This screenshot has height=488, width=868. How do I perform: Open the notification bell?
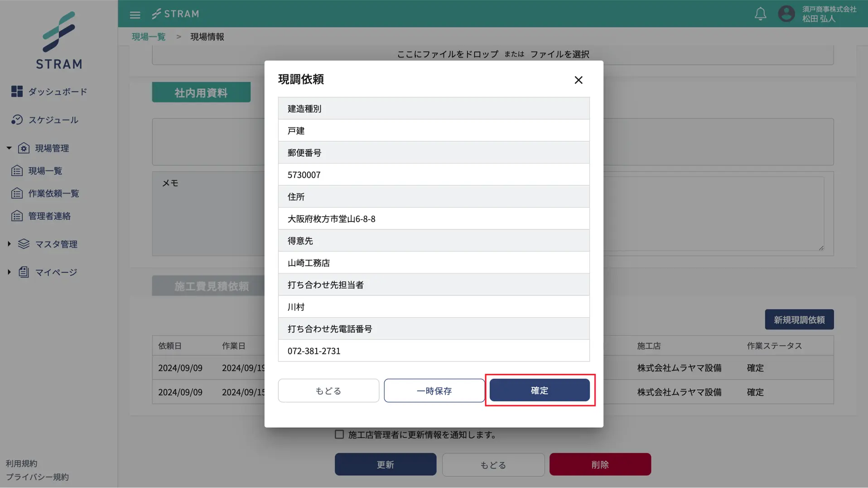pos(760,14)
